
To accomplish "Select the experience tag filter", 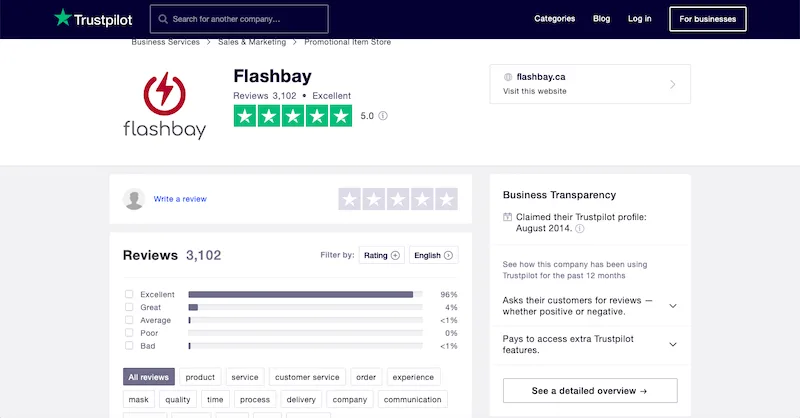I will 413,377.
